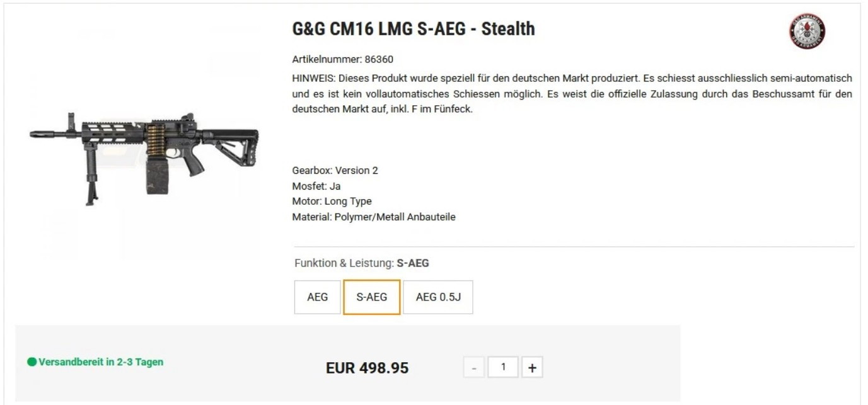Pick the AEG 0.5J variant

click(x=438, y=297)
